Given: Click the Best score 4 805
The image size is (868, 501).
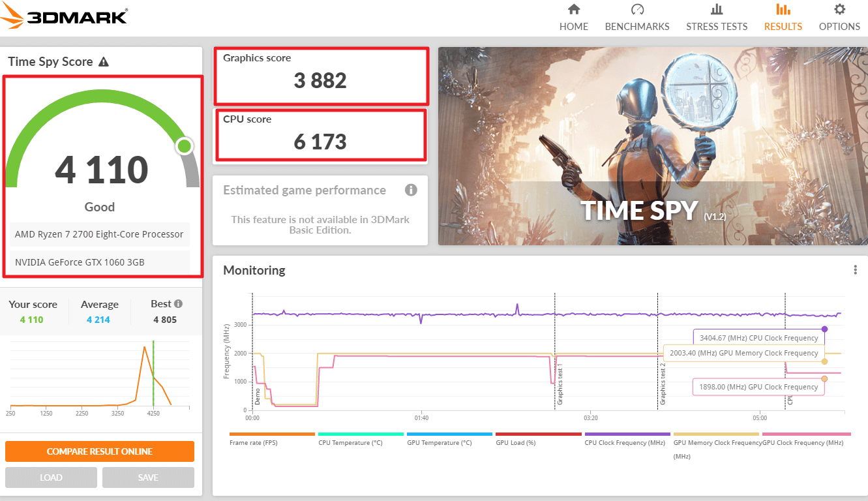Looking at the screenshot, I should (x=165, y=320).
